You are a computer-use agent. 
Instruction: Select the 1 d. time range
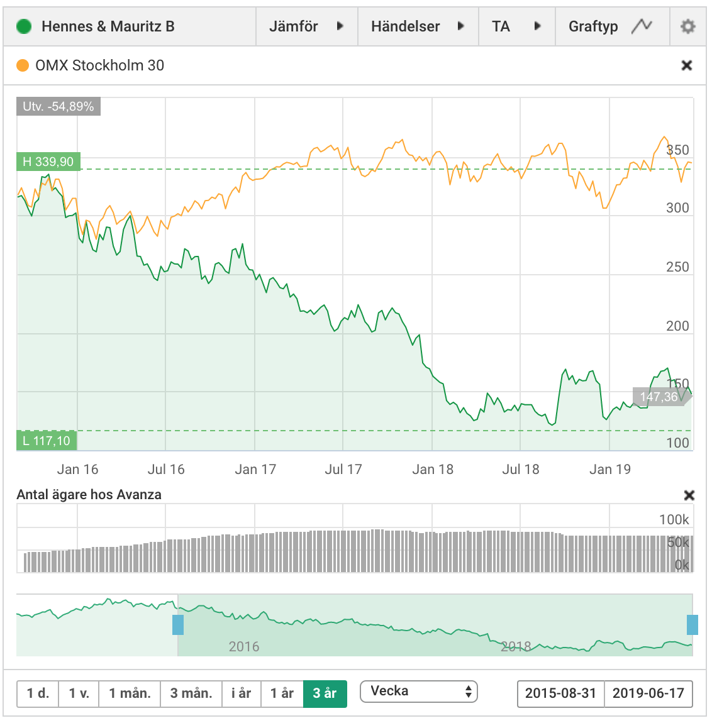38,693
